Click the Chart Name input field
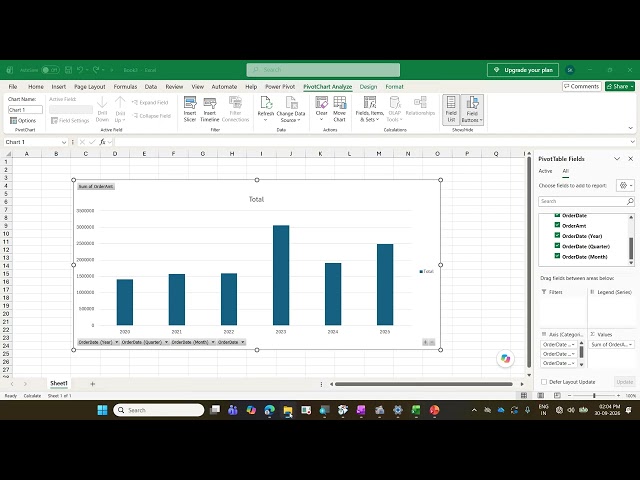This screenshot has height=480, width=640. pos(25,110)
